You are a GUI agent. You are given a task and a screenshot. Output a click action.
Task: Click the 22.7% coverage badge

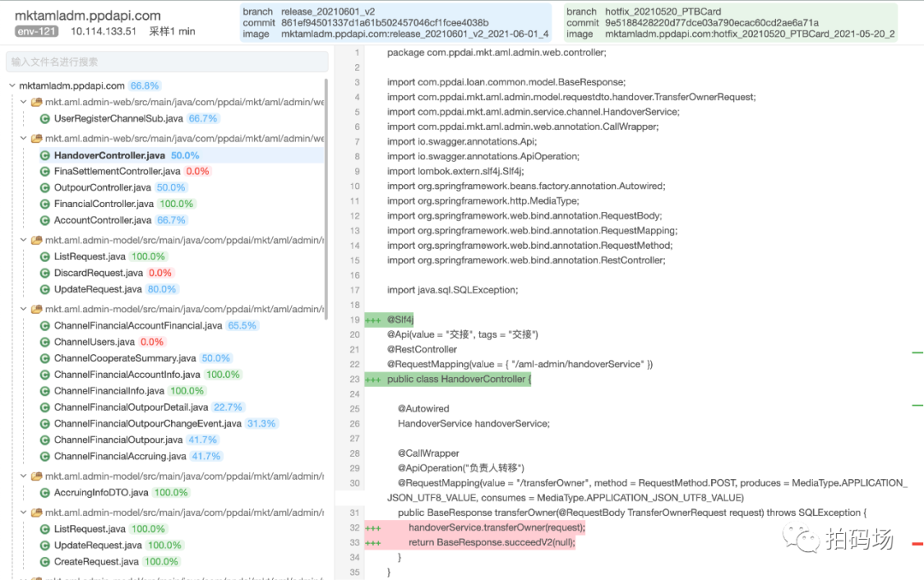[228, 407]
